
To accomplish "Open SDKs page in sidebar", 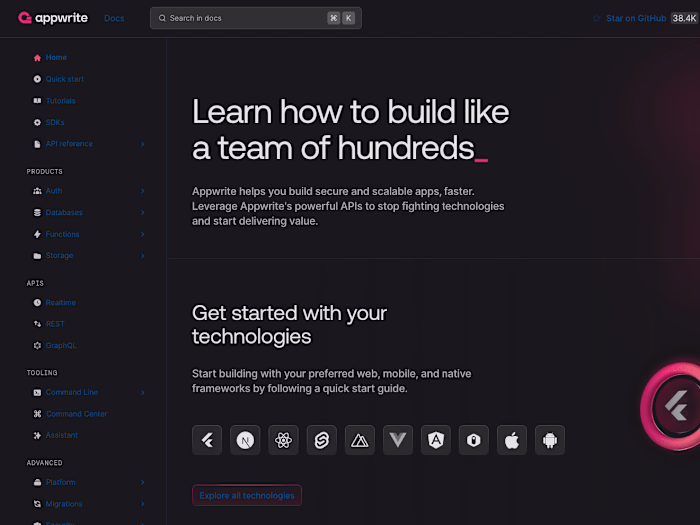I will tap(55, 122).
